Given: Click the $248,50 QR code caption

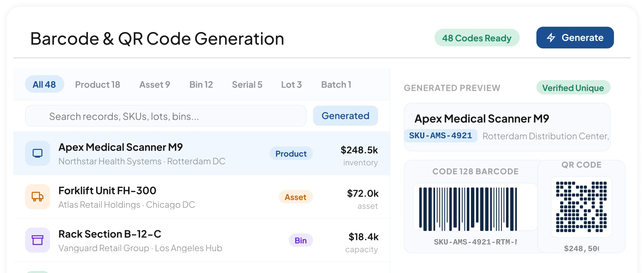Looking at the screenshot, I should click(x=581, y=248).
